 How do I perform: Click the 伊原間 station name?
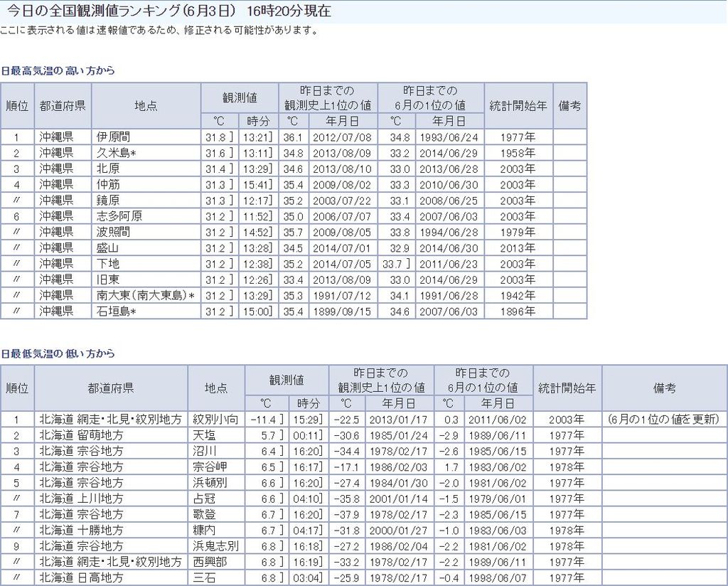(x=113, y=137)
